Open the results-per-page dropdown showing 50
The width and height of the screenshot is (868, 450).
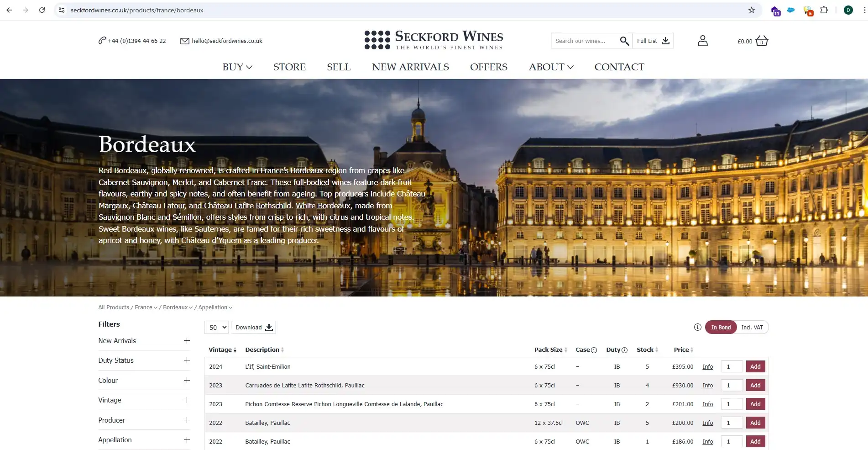click(216, 327)
